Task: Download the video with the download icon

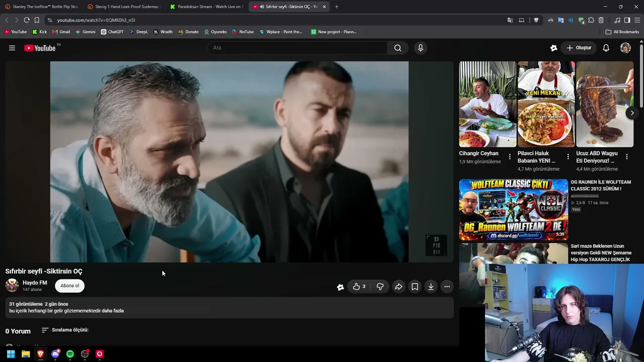Action: 431,287
